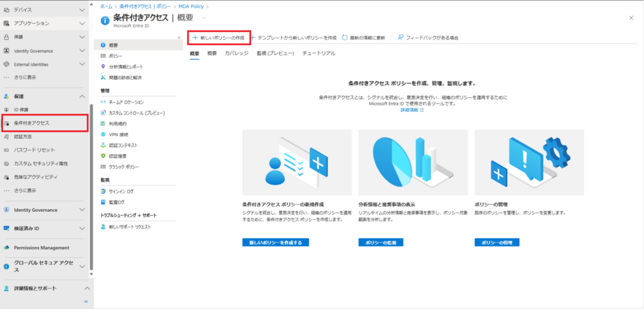
Task: Open the ellipsis menu beside the page title
Action: click(x=204, y=17)
